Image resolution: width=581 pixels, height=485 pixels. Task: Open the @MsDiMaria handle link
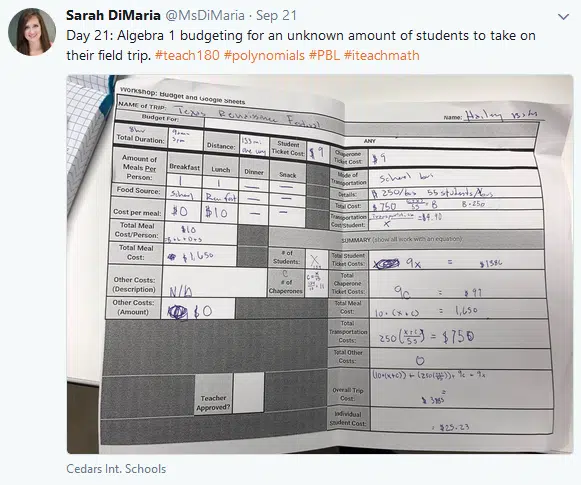click(205, 16)
